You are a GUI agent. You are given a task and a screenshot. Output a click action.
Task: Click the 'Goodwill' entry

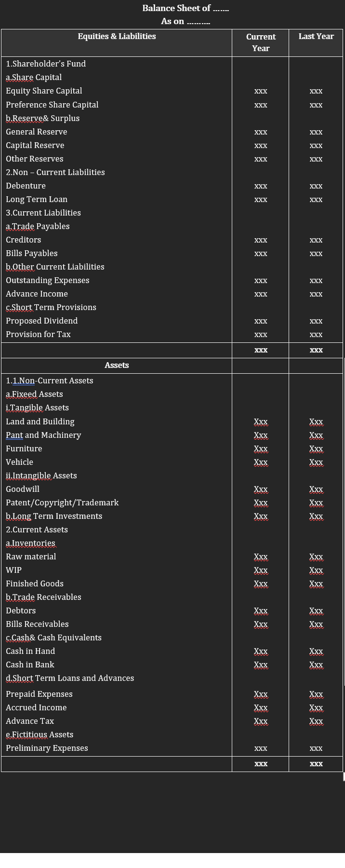pos(23,489)
